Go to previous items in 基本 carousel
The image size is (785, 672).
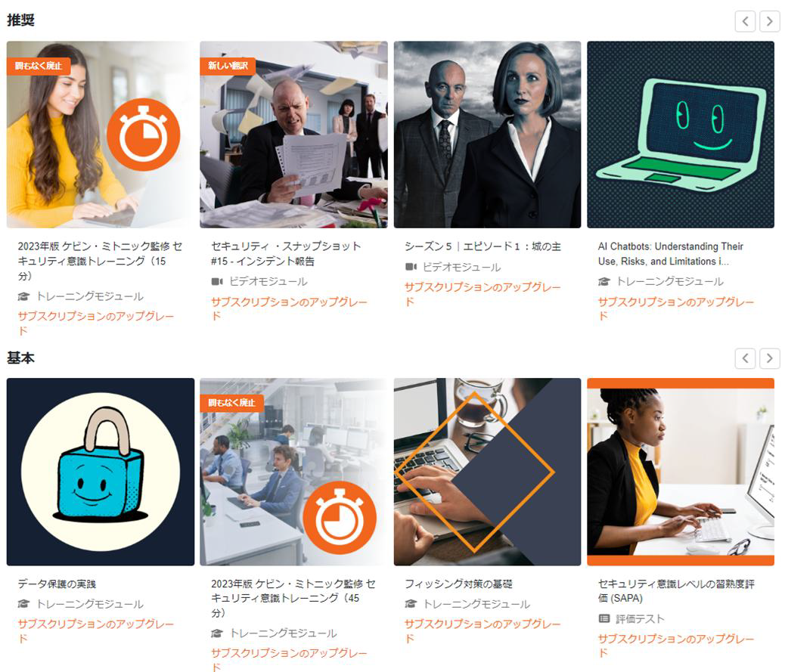pos(745,358)
